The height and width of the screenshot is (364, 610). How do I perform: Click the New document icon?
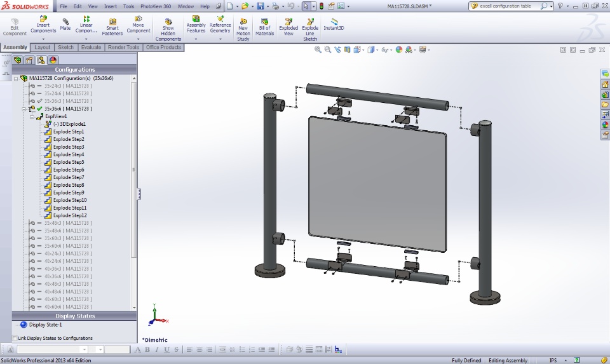[230, 6]
